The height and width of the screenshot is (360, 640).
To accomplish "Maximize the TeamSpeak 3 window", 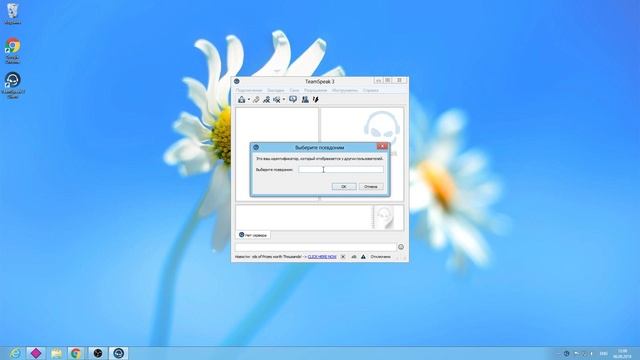I will click(x=388, y=81).
